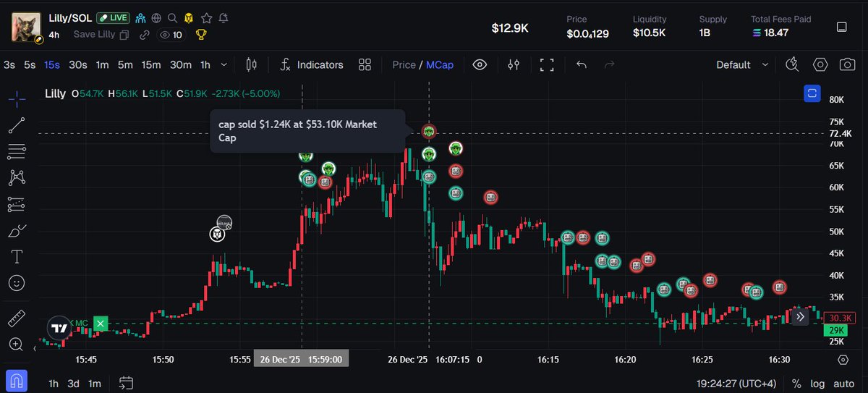Select the brush drawing tool
868x393 pixels.
tap(17, 231)
